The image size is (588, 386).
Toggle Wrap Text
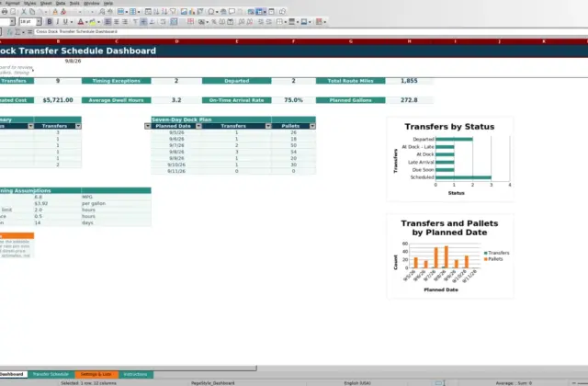coord(163,22)
